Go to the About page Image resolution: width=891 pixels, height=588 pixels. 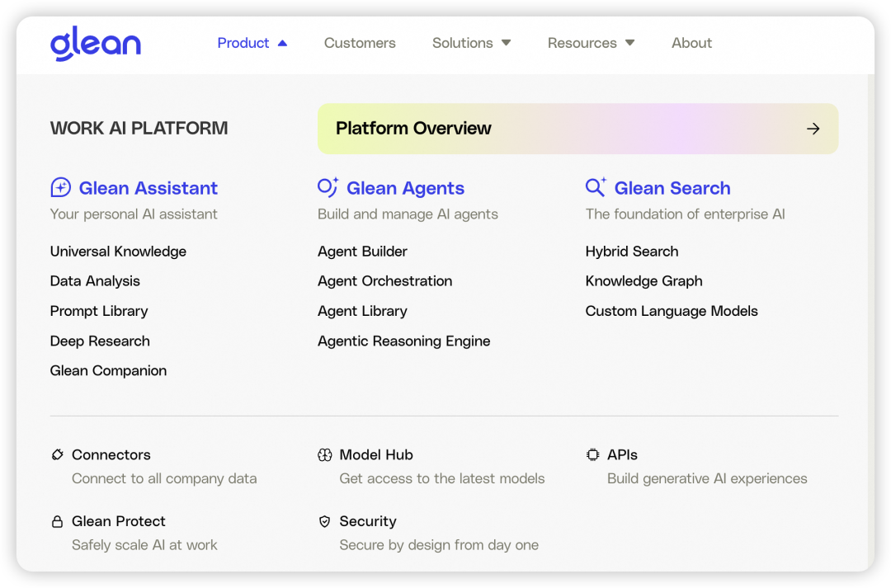point(691,43)
